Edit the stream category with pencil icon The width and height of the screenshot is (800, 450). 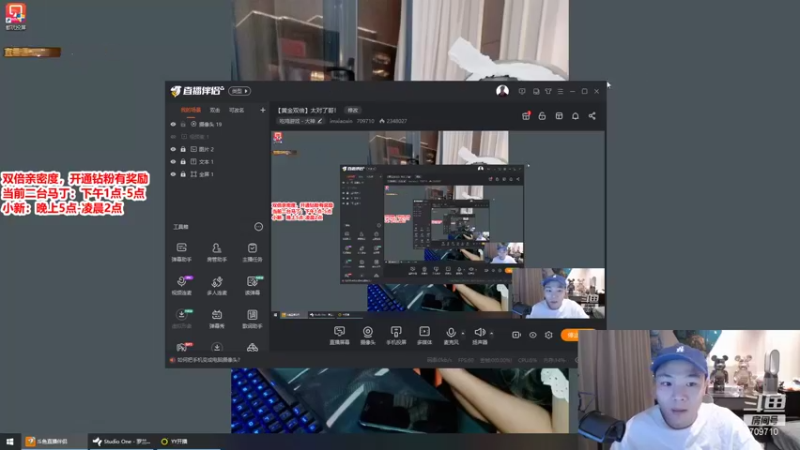[320, 121]
